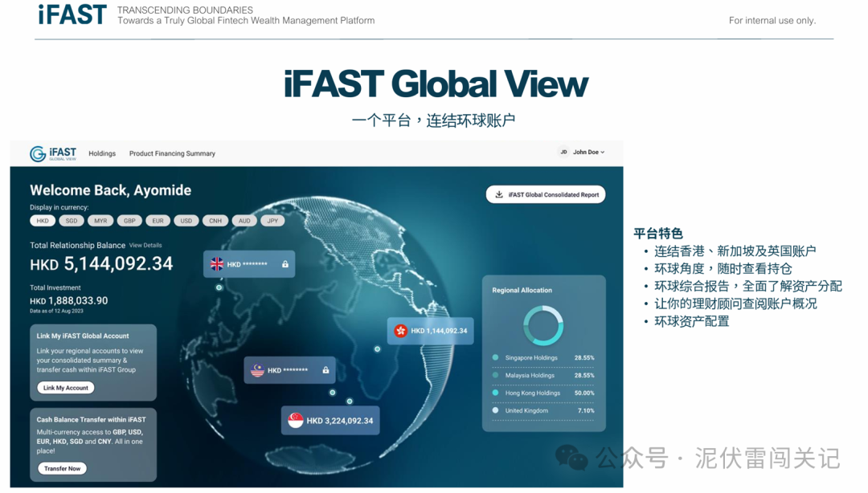This screenshot has width=868, height=493.
Task: Select EUR display currency
Action: click(x=158, y=221)
